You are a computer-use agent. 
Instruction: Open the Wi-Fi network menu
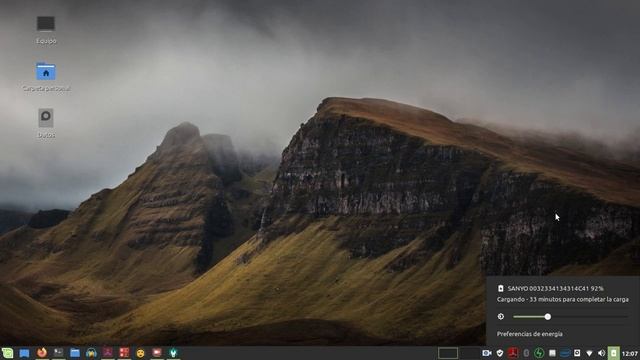pos(589,353)
